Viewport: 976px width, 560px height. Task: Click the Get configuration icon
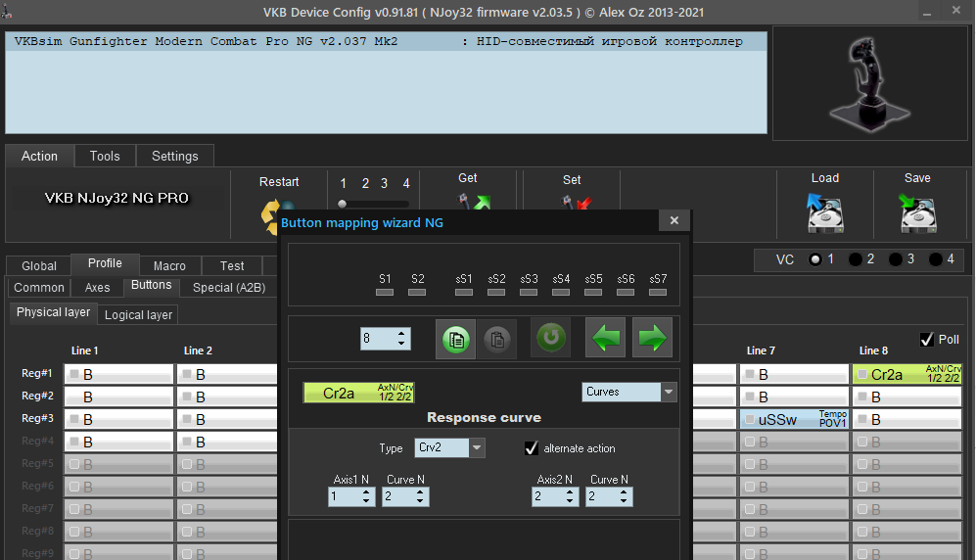click(x=475, y=202)
